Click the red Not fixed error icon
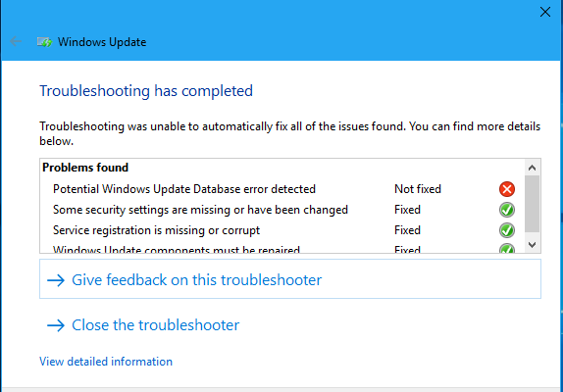The width and height of the screenshot is (563, 392). [x=507, y=189]
